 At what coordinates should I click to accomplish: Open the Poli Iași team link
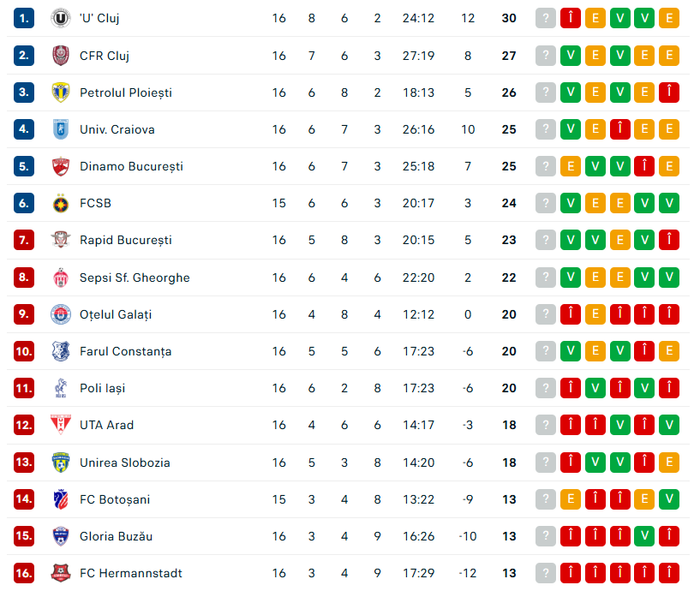[102, 388]
